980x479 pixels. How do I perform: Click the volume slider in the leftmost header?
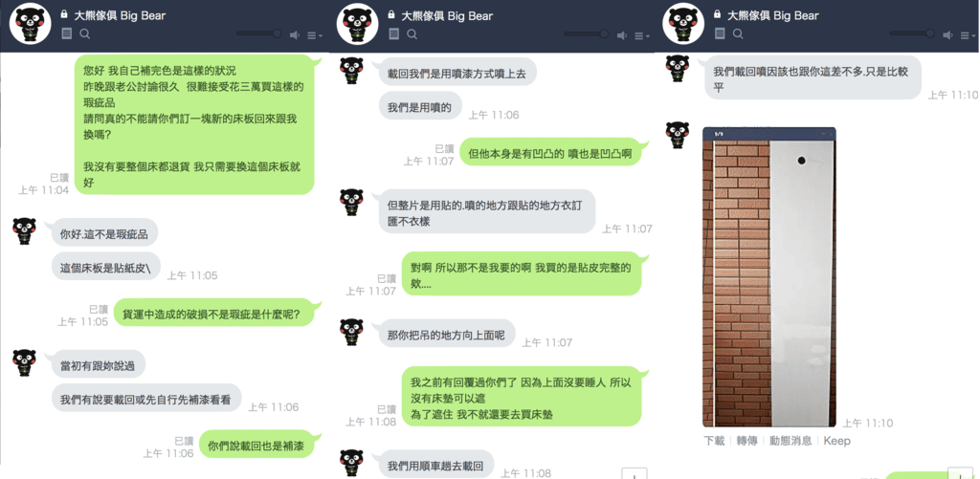258,33
